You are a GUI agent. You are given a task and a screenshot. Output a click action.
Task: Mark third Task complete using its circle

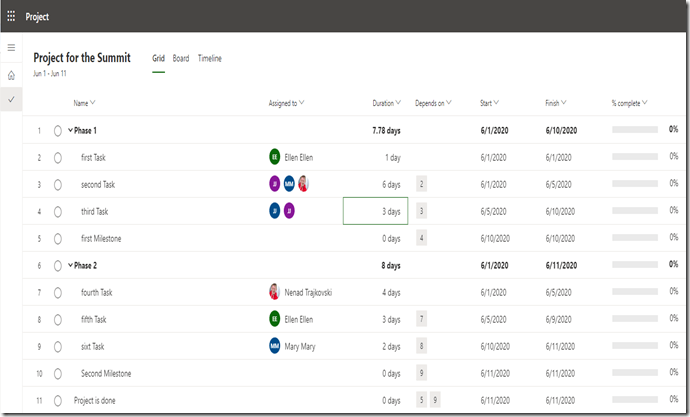(58, 211)
